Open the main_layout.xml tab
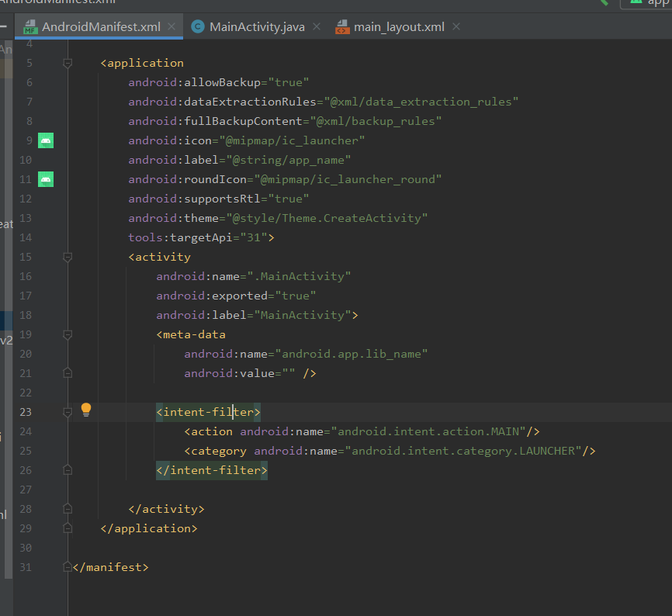 coord(399,27)
